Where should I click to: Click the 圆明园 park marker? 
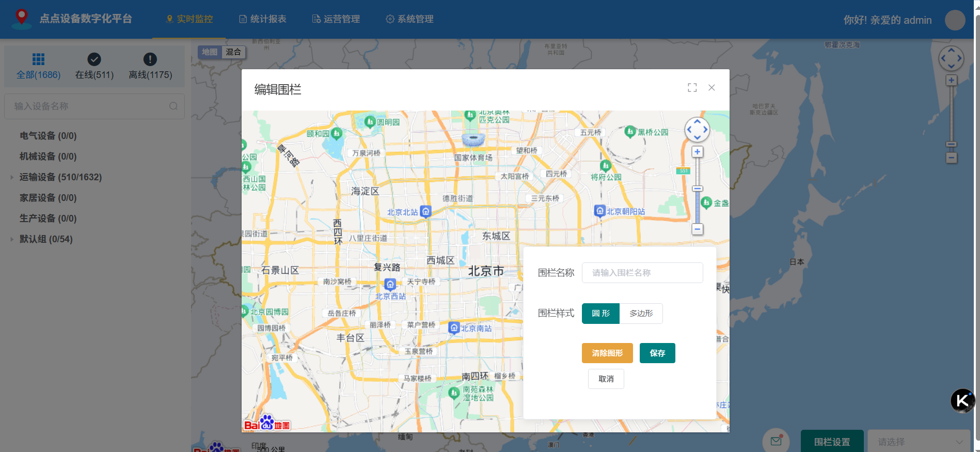coord(370,122)
